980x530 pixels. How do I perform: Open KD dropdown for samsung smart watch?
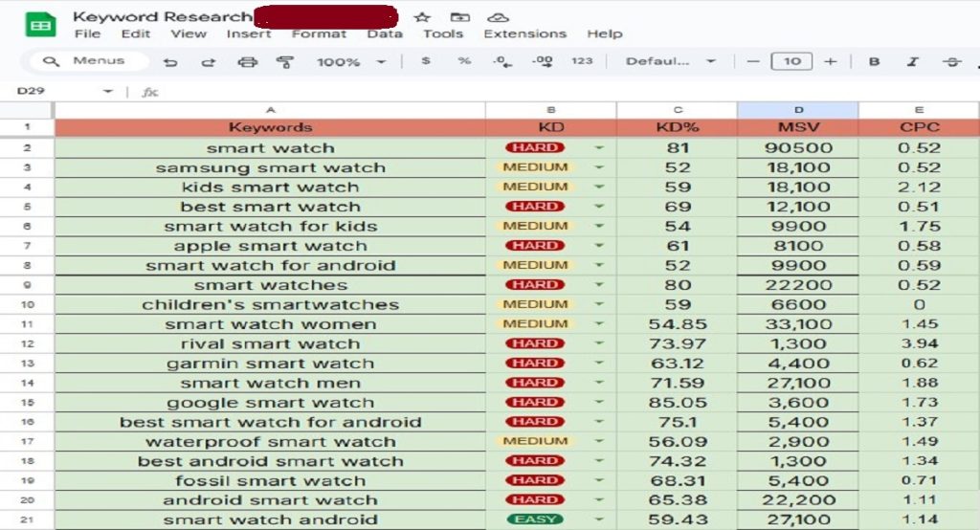coord(599,167)
